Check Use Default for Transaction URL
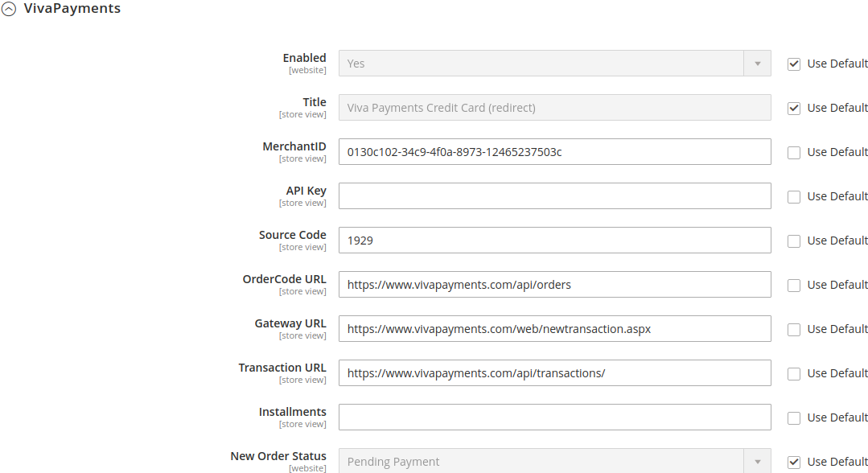This screenshot has height=473, width=868. [x=794, y=374]
